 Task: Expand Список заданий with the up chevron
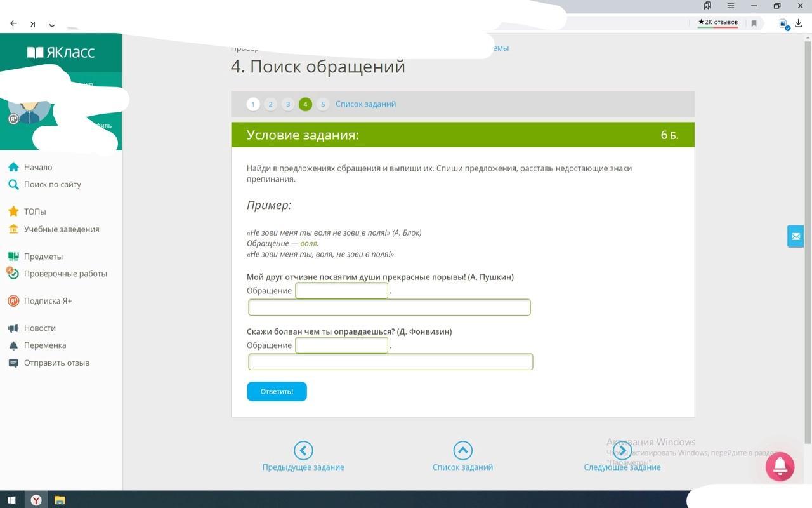pos(462,450)
